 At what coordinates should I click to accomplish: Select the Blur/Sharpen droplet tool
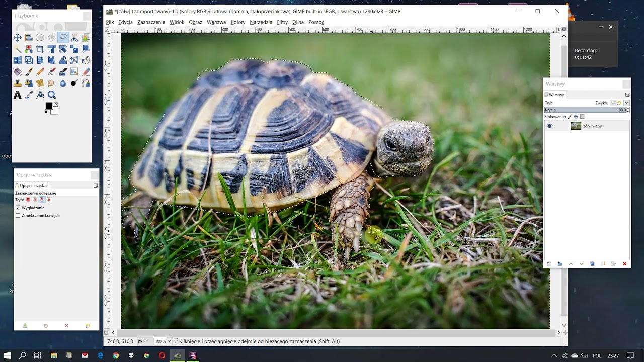[63, 83]
